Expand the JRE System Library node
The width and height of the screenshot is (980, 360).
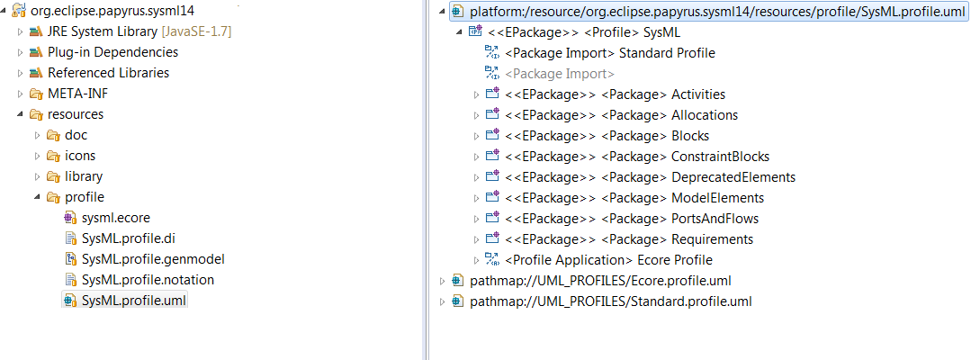coord(20,31)
